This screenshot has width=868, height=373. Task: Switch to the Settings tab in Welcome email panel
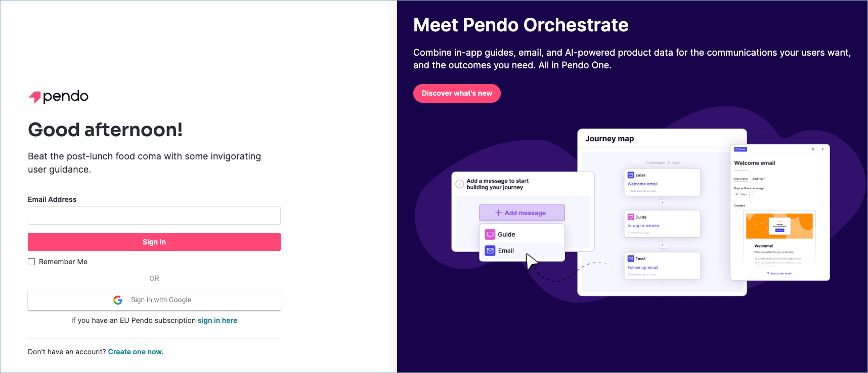point(758,179)
